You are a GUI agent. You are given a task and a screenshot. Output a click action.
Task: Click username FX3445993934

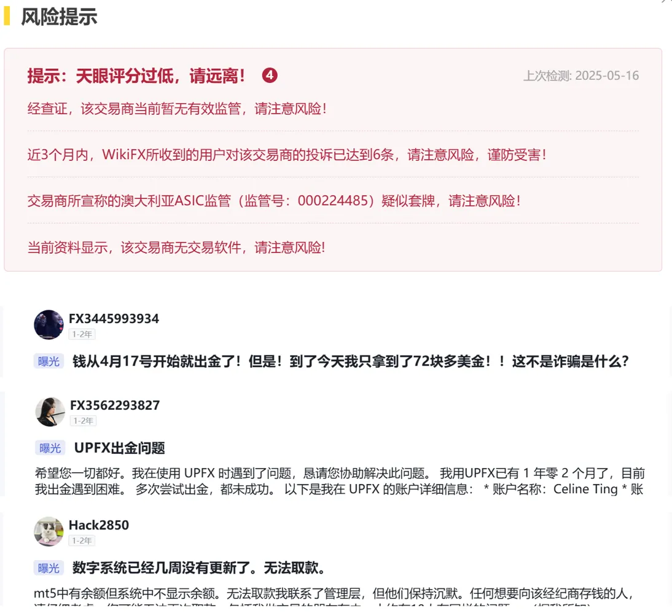coord(114,319)
